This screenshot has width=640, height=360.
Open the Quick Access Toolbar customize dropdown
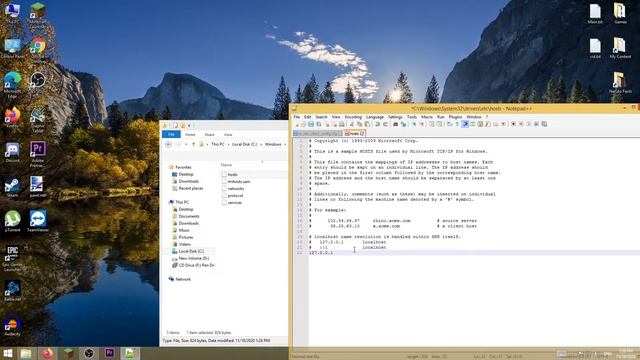point(189,125)
